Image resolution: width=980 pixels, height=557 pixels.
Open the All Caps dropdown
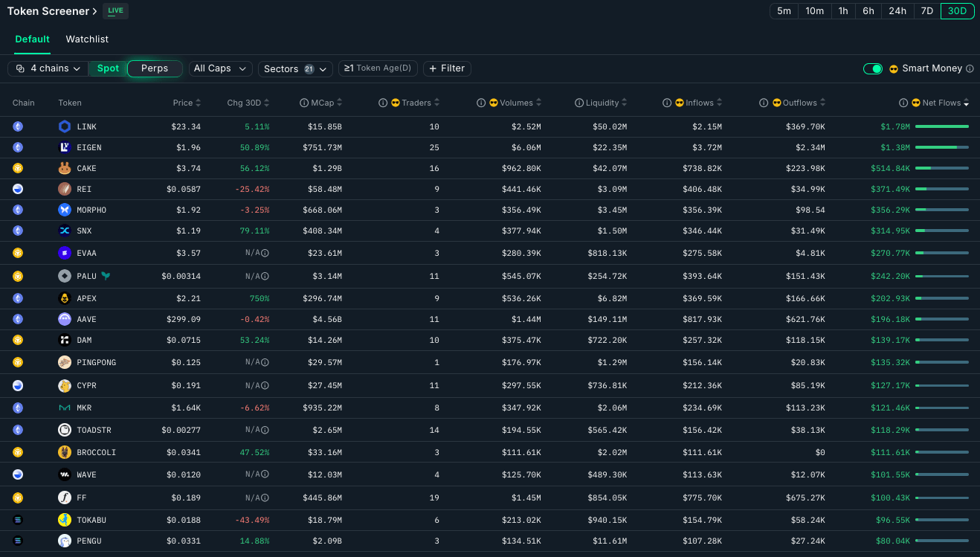[x=220, y=68]
